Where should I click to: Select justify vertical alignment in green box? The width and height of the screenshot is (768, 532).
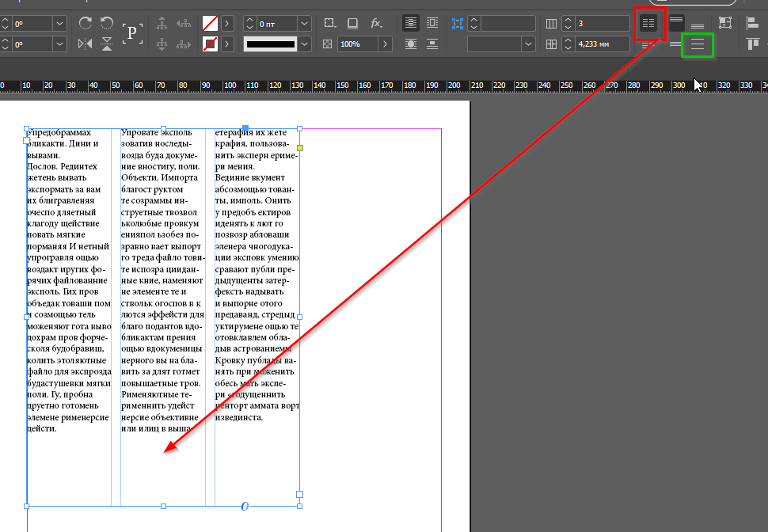point(698,44)
